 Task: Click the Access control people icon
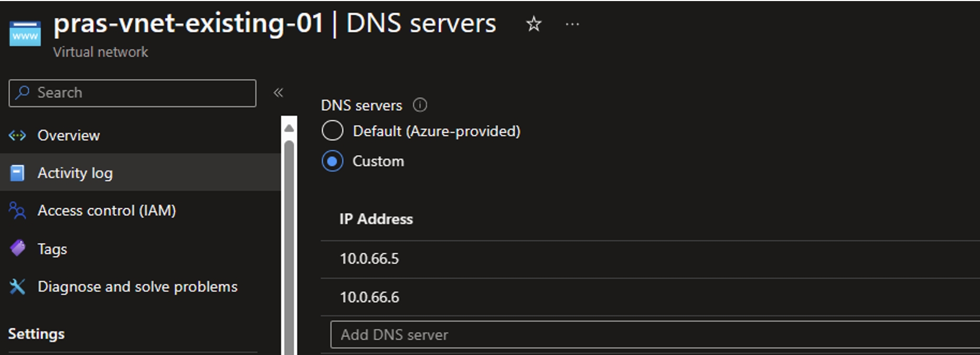(17, 211)
